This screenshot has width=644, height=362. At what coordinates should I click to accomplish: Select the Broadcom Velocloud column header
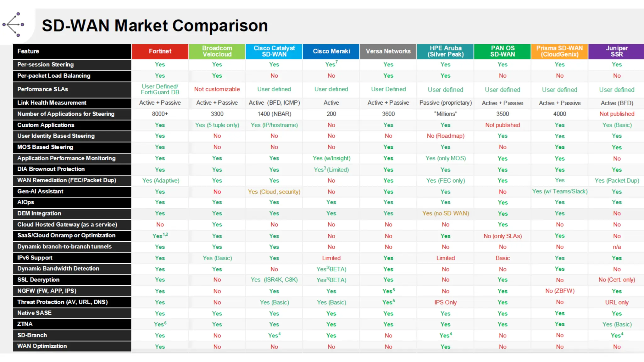pos(217,51)
